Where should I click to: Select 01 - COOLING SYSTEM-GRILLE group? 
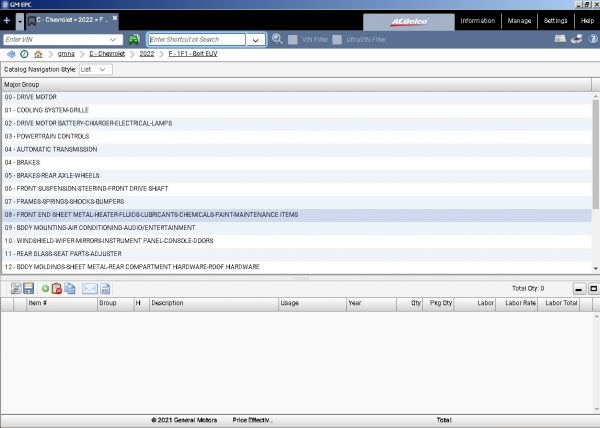coord(297,110)
